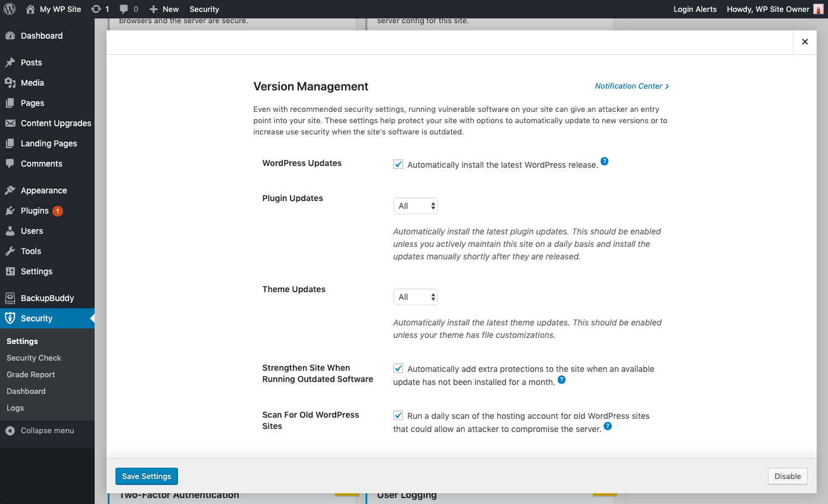Screen dimensions: 828x504
Task: Click the Posts pushpin icon
Action: (x=10, y=62)
